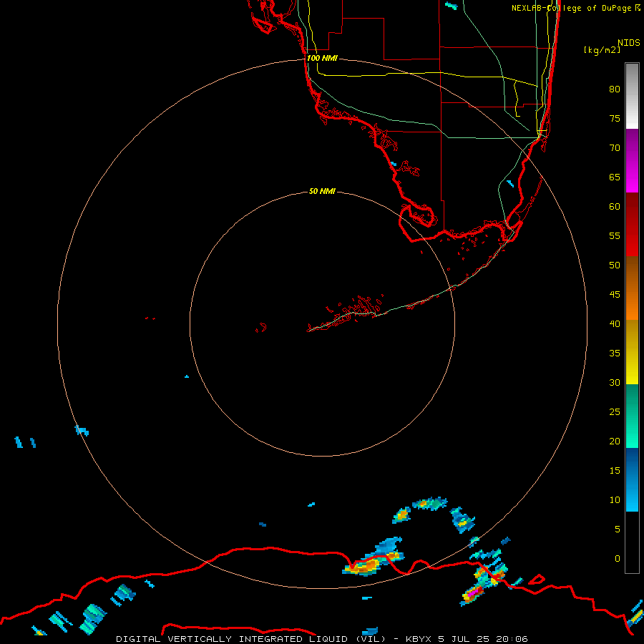644x644 pixels.
Task: Click the '15' value on the color scale
Action: coord(615,470)
